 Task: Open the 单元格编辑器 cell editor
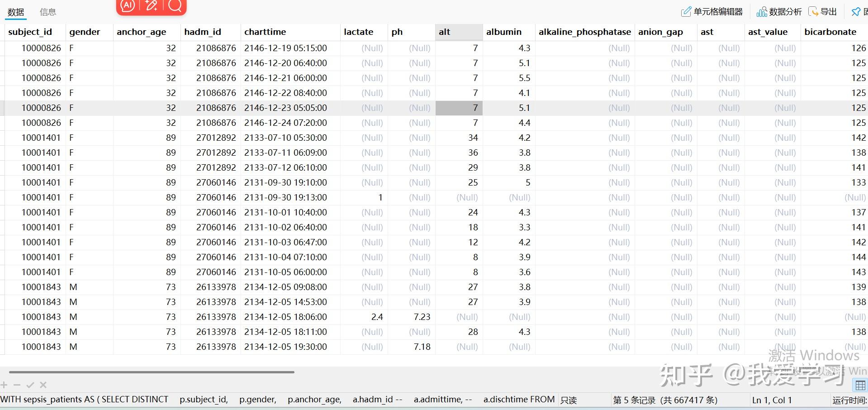click(x=712, y=12)
